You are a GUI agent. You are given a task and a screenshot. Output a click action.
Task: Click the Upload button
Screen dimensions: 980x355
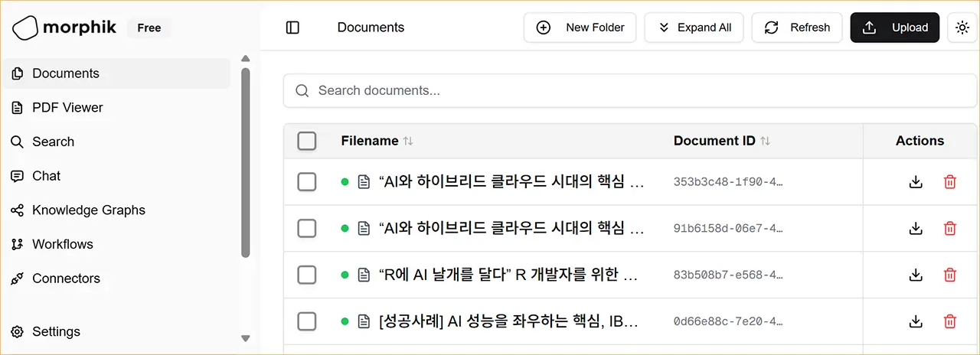coord(895,28)
